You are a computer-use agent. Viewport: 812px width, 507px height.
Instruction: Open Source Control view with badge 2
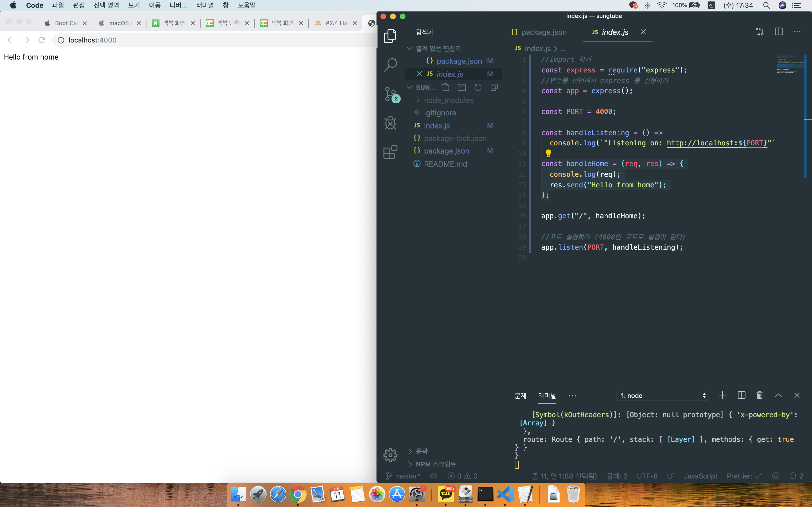(x=390, y=94)
